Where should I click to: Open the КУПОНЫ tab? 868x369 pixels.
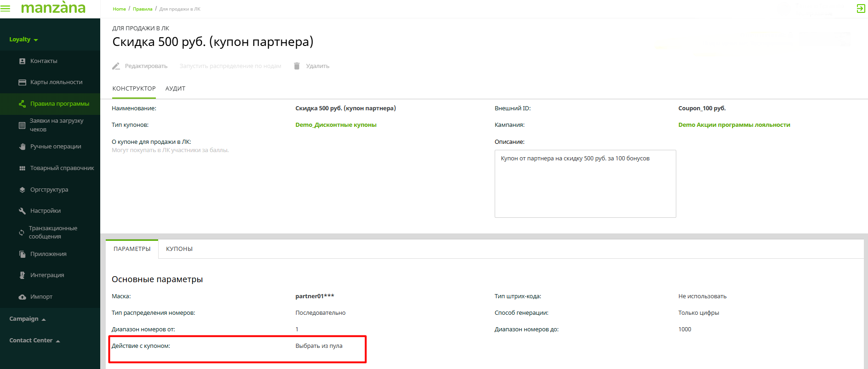pos(179,249)
